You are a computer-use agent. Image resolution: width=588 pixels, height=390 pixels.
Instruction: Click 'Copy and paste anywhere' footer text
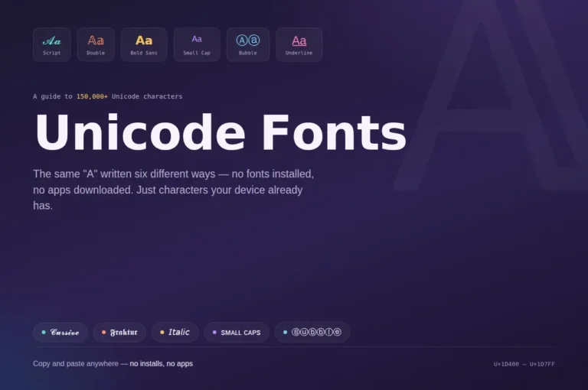point(76,363)
